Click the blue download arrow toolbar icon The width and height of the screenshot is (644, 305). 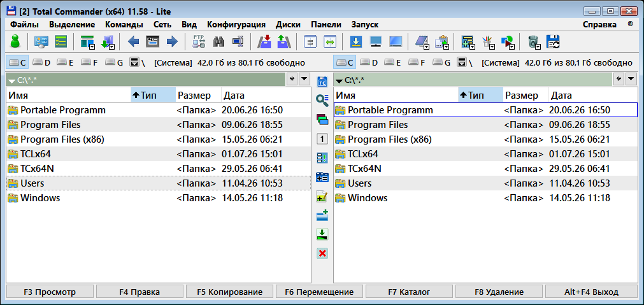point(356,41)
